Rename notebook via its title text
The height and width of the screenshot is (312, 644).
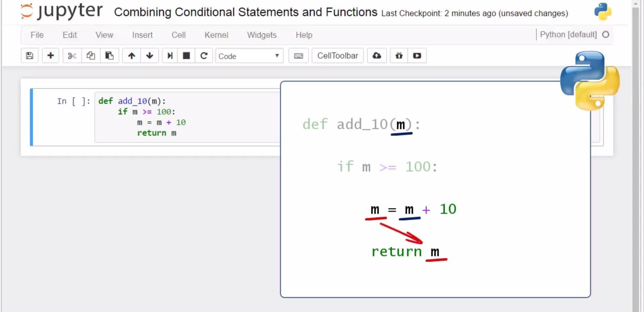(246, 12)
